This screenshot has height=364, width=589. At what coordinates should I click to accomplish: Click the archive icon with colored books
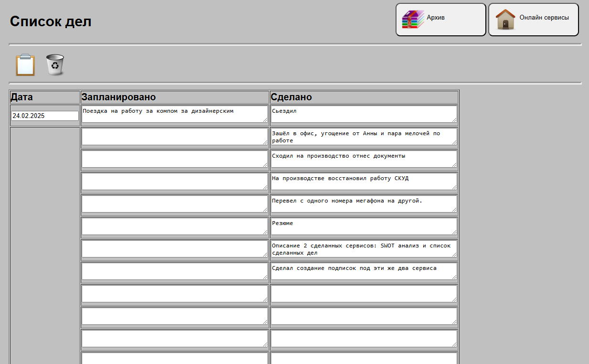click(413, 20)
